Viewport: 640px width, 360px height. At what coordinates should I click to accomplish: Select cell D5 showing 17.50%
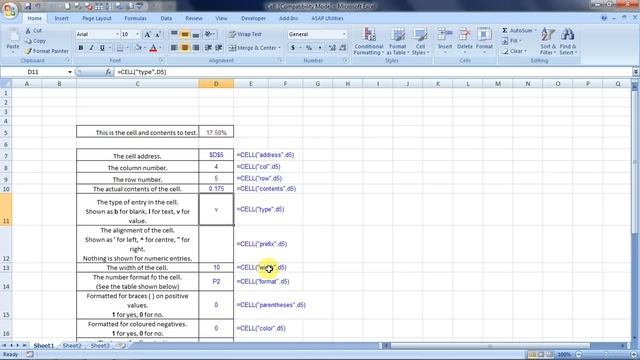216,132
